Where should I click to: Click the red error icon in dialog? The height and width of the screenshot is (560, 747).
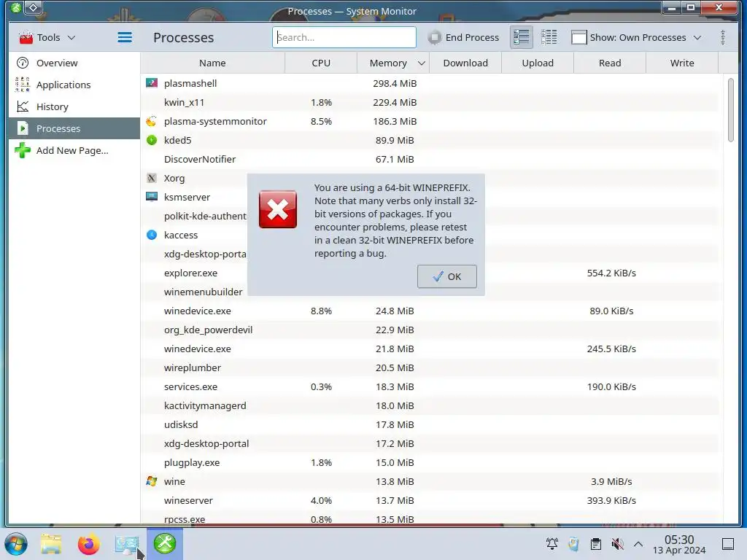[x=278, y=209]
